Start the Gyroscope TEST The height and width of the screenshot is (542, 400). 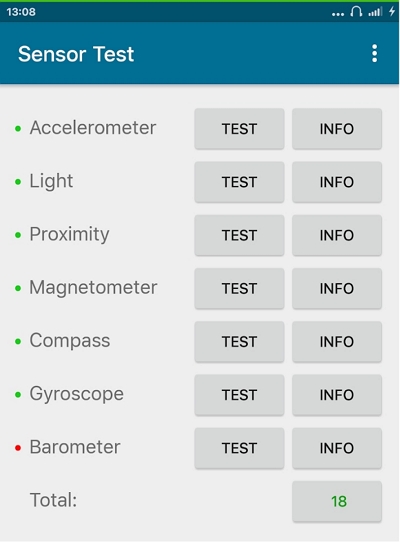point(239,395)
